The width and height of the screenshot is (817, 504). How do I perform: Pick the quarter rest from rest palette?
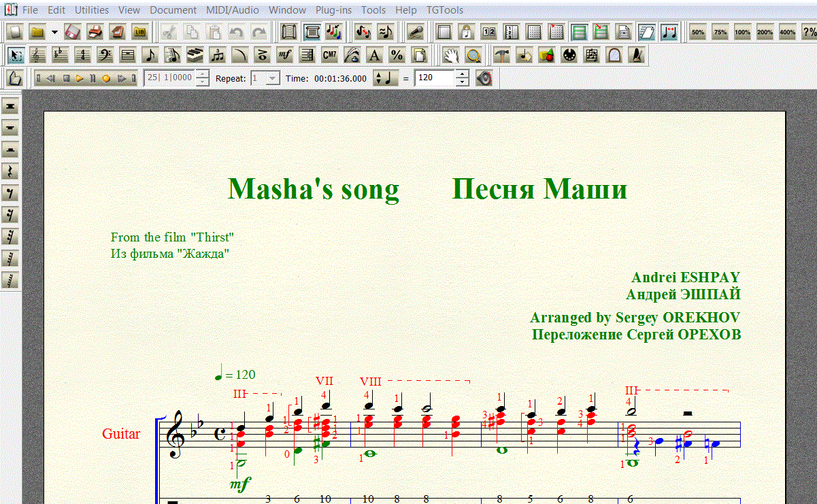(x=11, y=171)
